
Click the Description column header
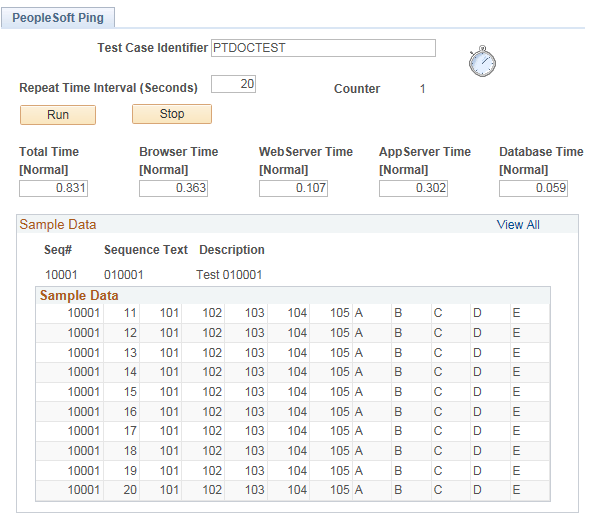tap(232, 250)
